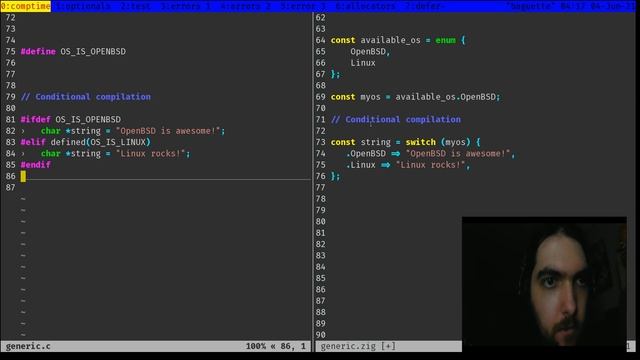Click the closing '};' on line 76
This screenshot has height=360, width=640.
click(x=335, y=176)
